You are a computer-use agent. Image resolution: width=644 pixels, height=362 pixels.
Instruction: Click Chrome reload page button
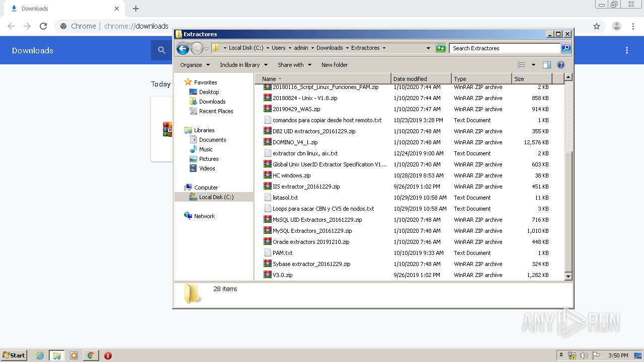point(43,26)
